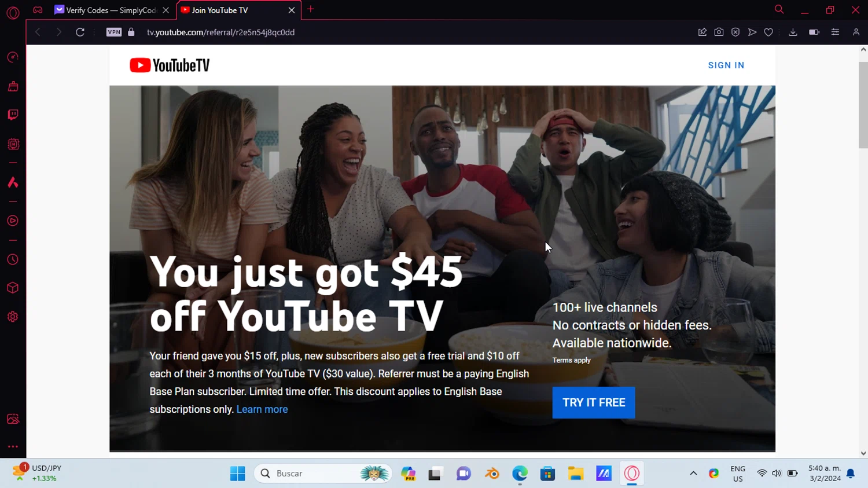Bookmark page with heart icon

(x=768, y=32)
